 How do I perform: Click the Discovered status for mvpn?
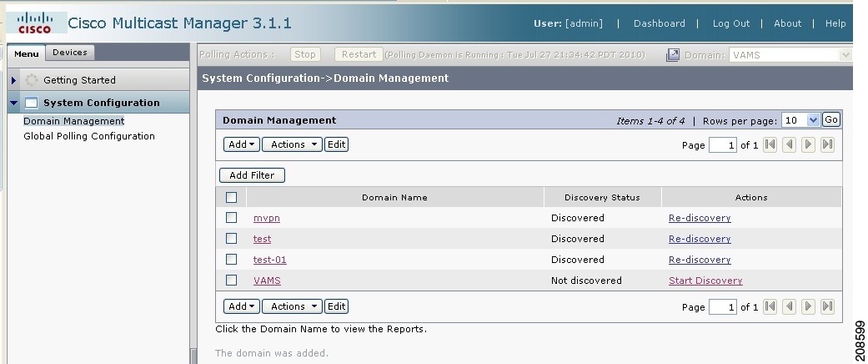[577, 218]
